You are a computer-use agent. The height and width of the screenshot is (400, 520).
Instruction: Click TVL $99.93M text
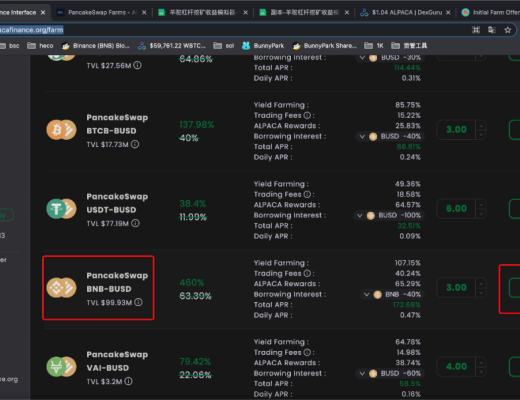tap(109, 302)
